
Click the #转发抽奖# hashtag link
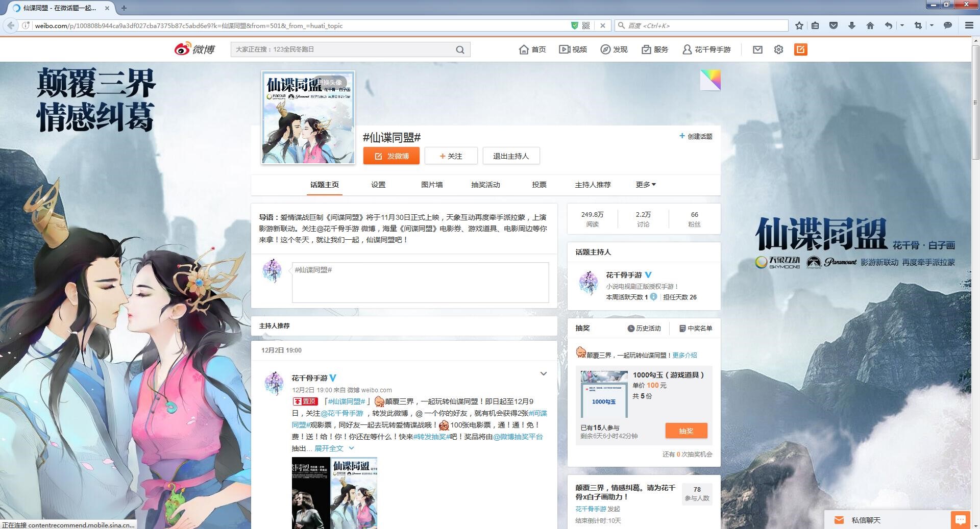(431, 437)
